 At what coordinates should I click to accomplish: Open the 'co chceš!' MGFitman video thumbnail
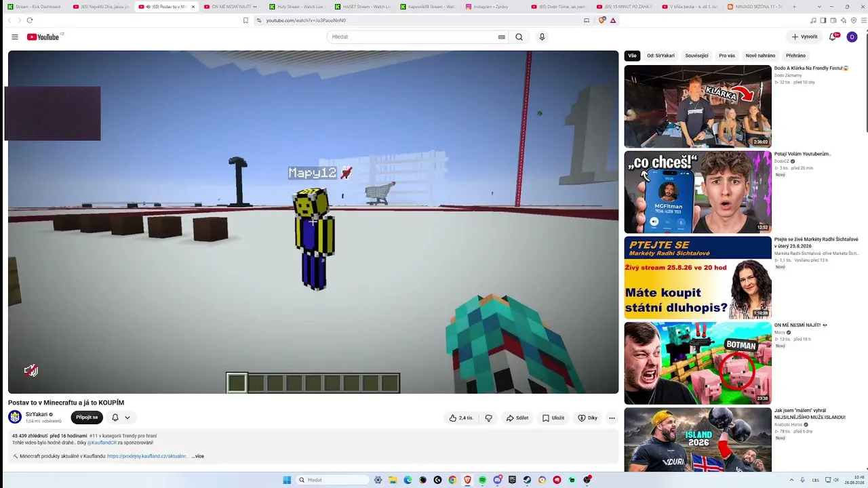pyautogui.click(x=698, y=192)
